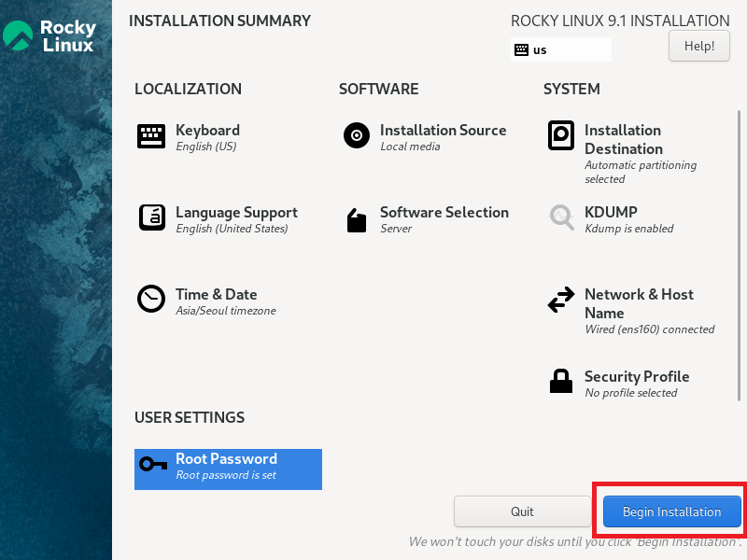Click the summary vertical scrollbar
This screenshot has width=747, height=560.
[739, 255]
